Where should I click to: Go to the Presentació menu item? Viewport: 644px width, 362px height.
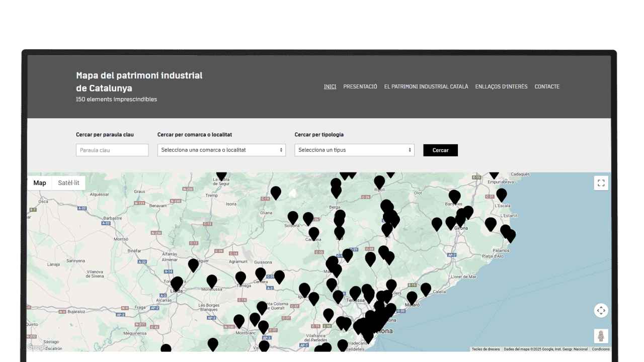(360, 86)
